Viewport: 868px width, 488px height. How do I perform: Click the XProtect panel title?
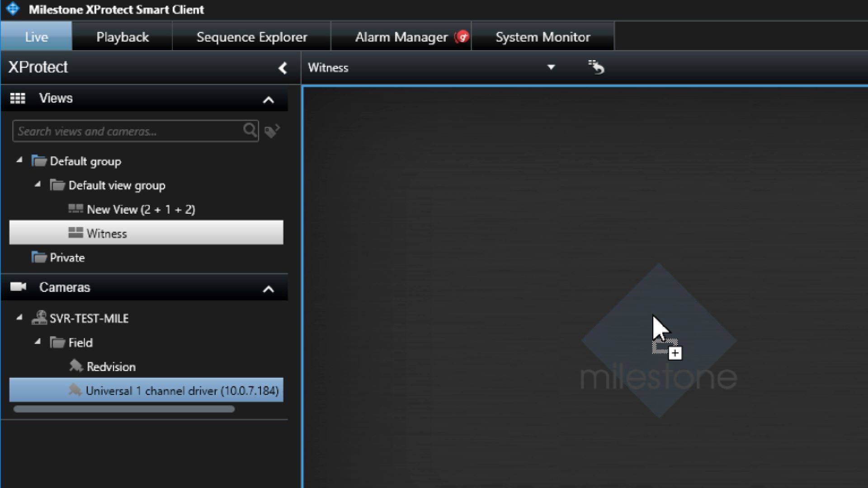point(38,67)
